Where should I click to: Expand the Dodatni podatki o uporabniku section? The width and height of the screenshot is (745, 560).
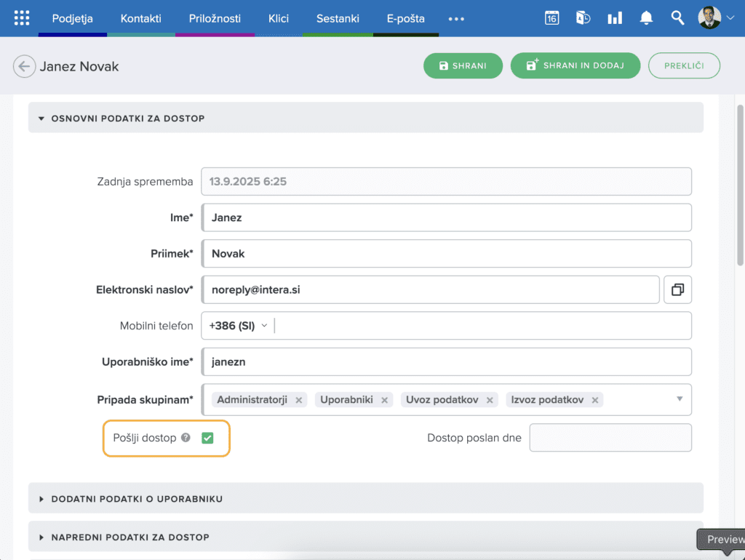(137, 499)
